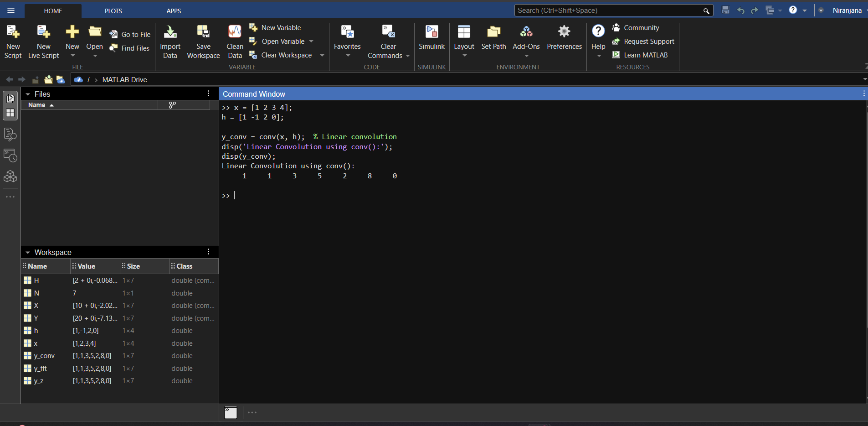Open the Layout options
This screenshot has width=868, height=426.
(464, 42)
